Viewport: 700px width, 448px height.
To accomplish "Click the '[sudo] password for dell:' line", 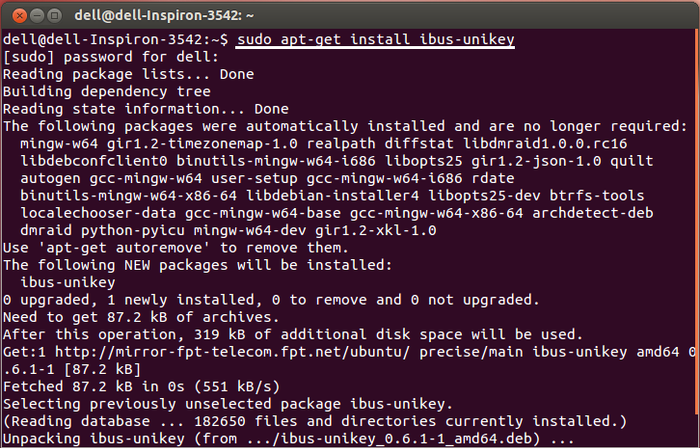I will (x=111, y=57).
